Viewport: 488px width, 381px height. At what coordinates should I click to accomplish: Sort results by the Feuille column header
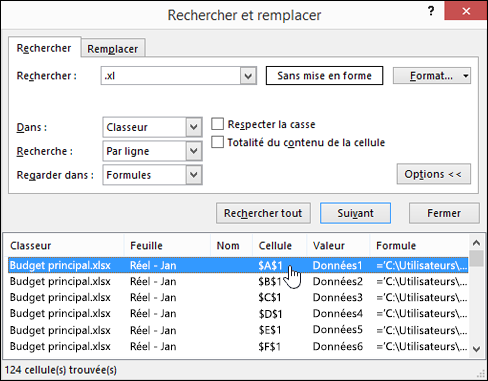tap(167, 246)
